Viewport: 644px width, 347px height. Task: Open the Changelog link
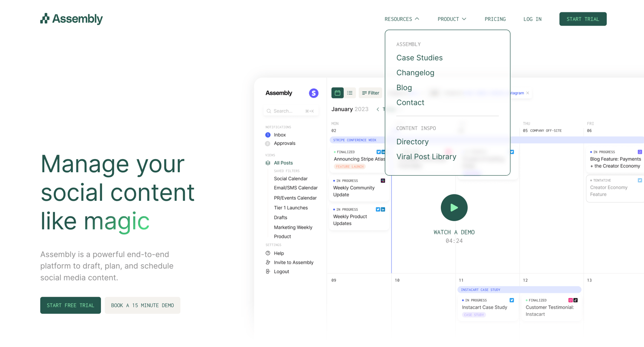tap(415, 72)
